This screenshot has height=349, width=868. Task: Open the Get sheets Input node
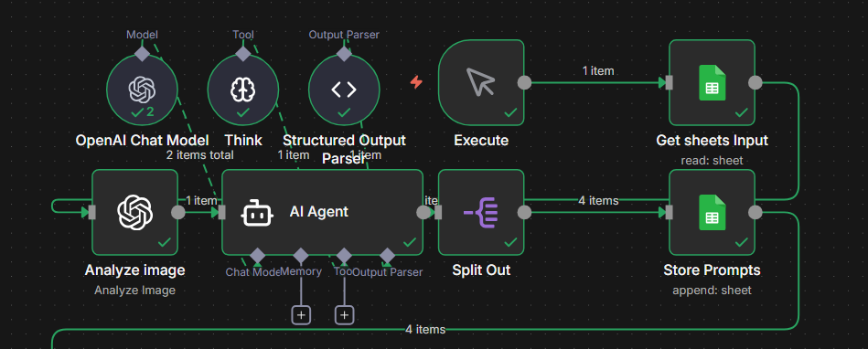[712, 82]
